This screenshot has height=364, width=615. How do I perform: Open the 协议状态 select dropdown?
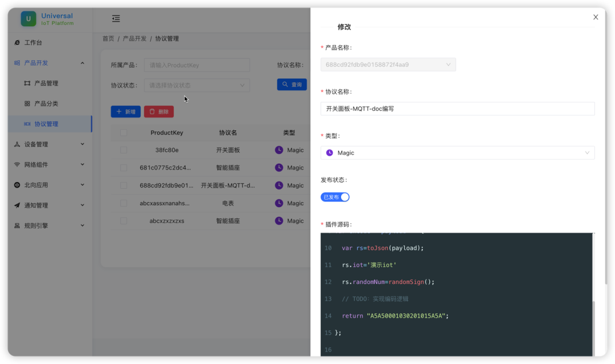pos(196,85)
